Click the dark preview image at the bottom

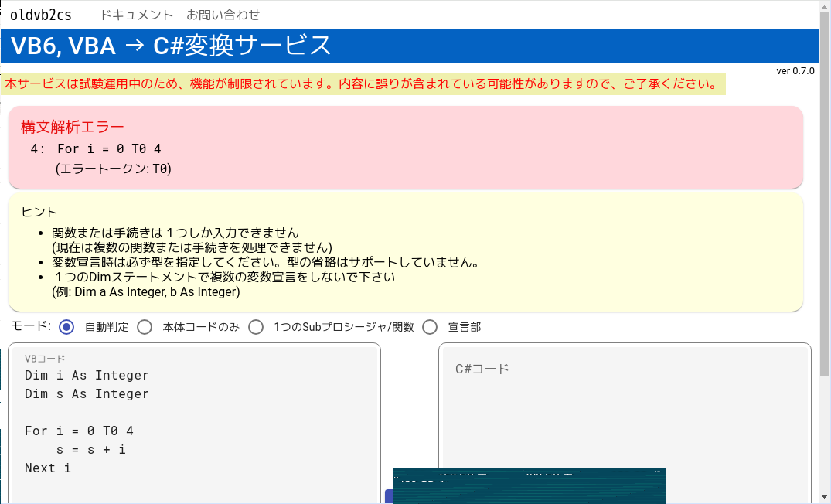(529, 485)
